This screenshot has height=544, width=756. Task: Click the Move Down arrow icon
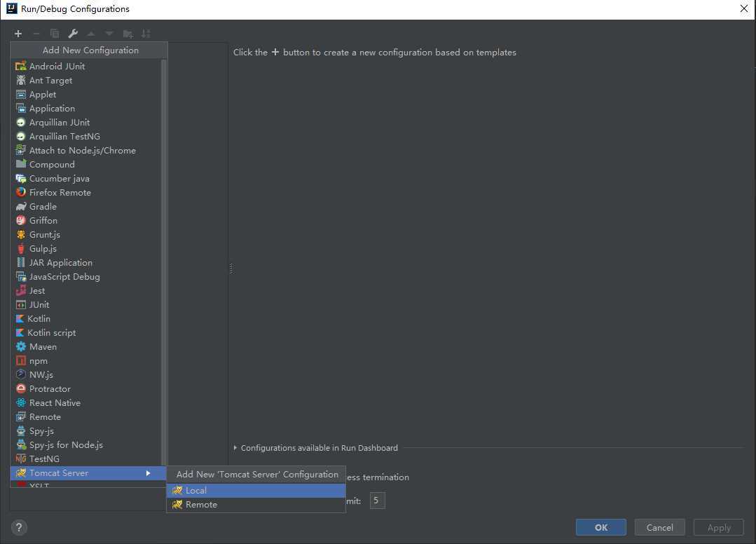click(x=109, y=33)
